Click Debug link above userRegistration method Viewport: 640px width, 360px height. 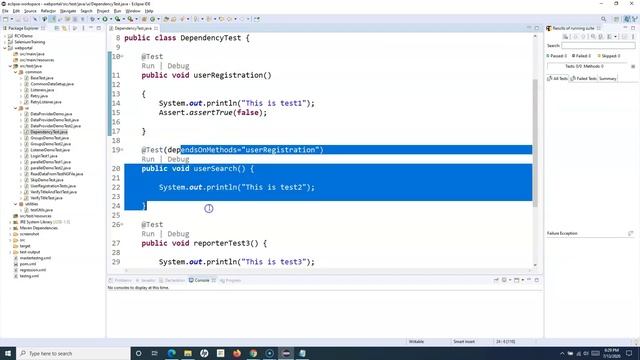click(x=178, y=66)
